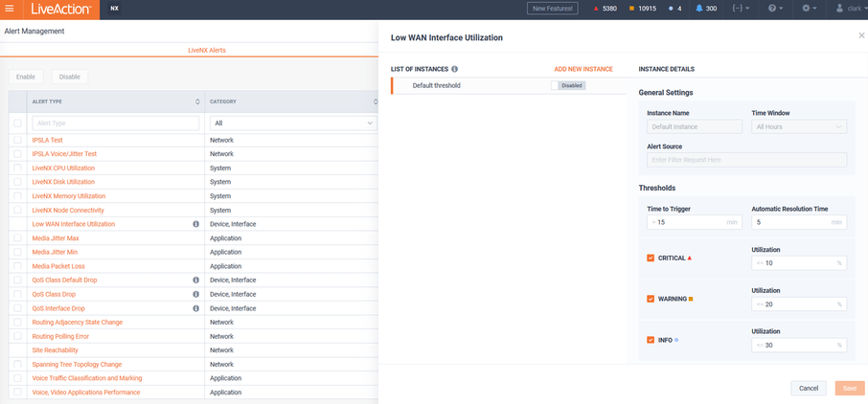Check the Media Packet Loss checkbox
The height and width of the screenshot is (404, 868).
click(17, 266)
